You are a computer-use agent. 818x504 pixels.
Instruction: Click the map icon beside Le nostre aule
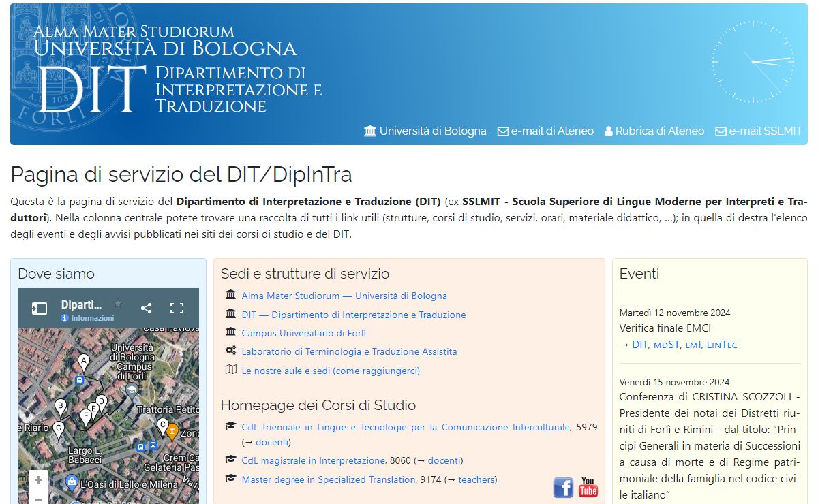tap(230, 371)
